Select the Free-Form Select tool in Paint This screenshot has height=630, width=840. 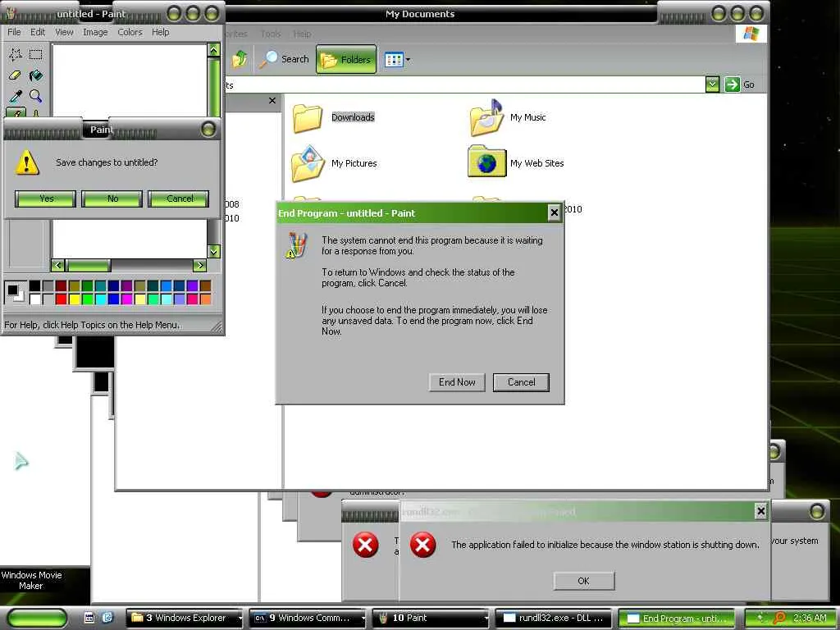[x=16, y=54]
